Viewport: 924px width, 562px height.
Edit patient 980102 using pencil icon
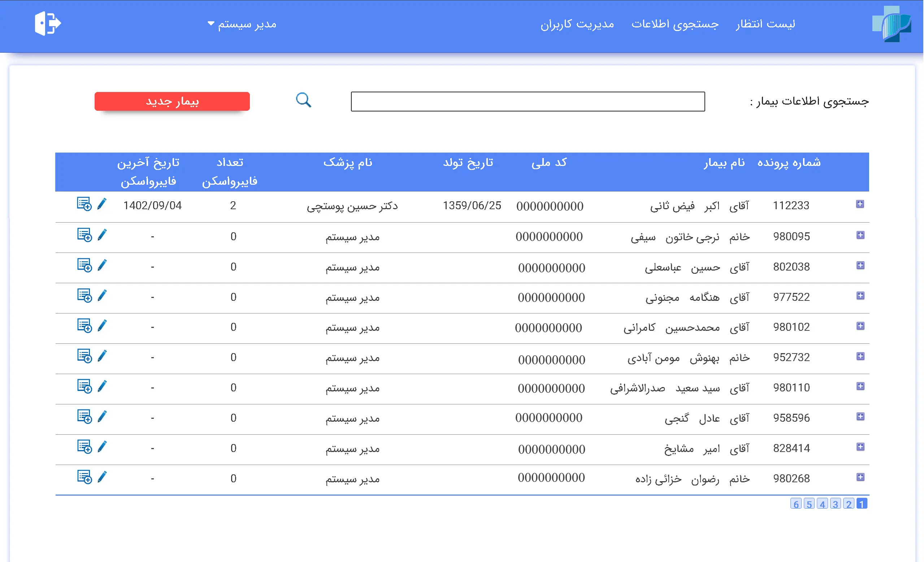102,326
